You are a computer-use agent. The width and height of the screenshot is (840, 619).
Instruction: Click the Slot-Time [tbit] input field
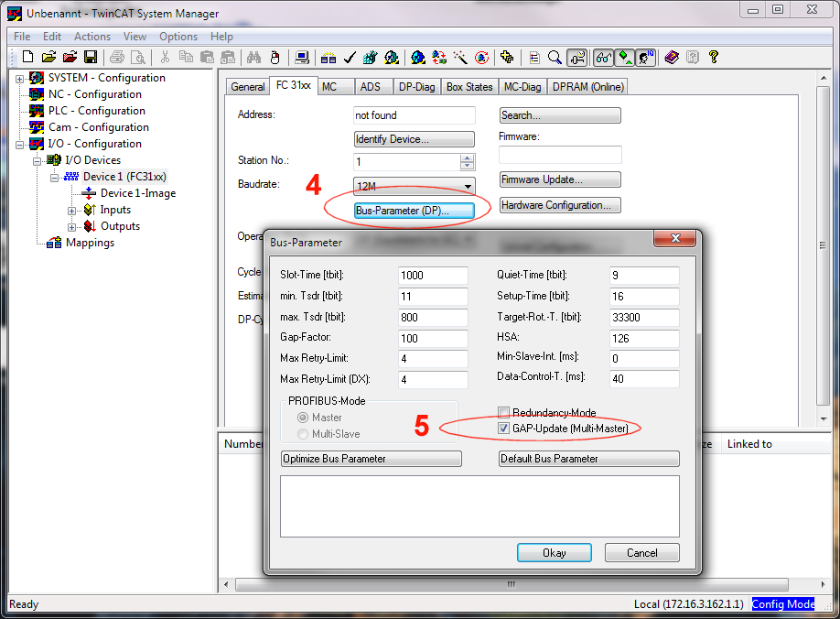pyautogui.click(x=433, y=276)
